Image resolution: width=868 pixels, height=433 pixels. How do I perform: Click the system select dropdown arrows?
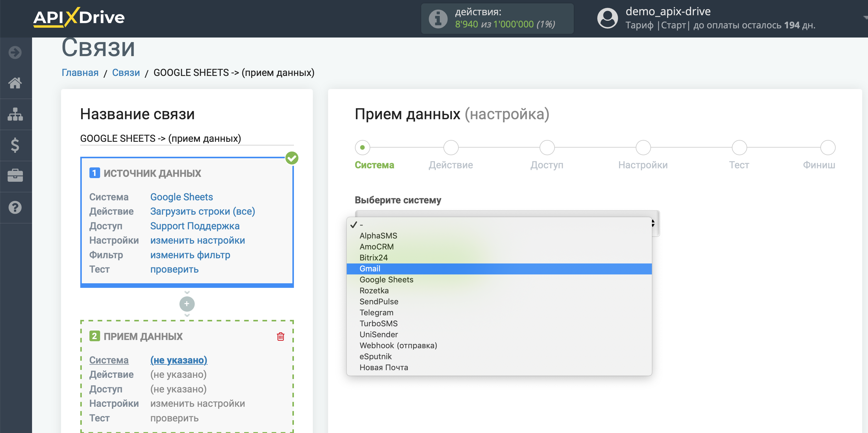pyautogui.click(x=653, y=223)
